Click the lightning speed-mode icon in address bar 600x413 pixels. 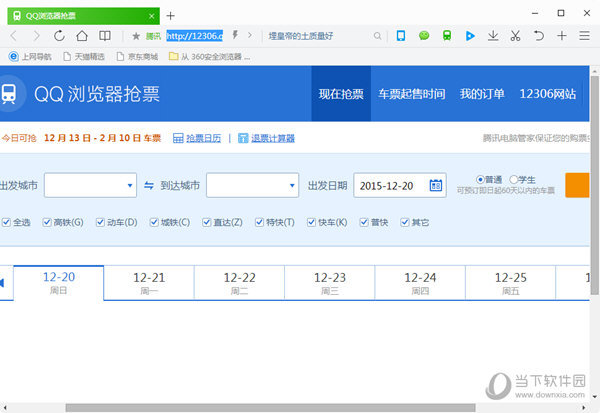[x=235, y=35]
